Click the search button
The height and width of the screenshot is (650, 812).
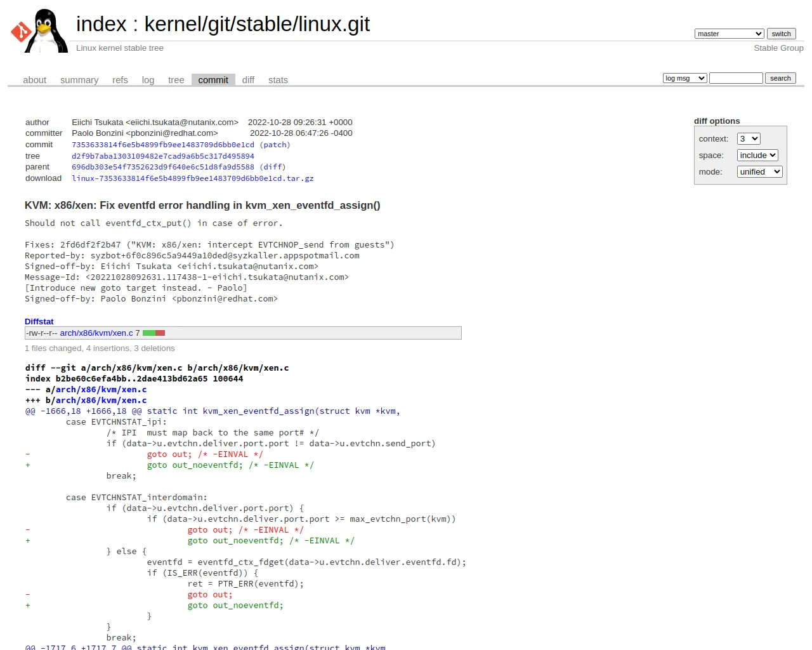(x=780, y=78)
